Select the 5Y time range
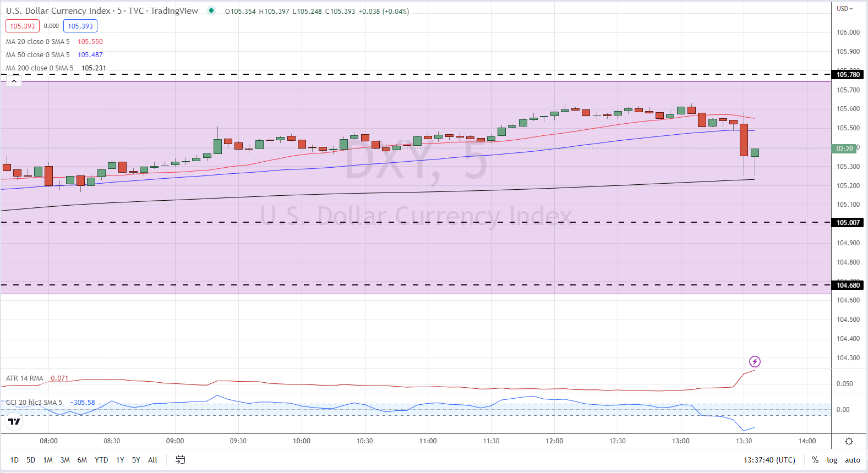This screenshot has height=473, width=868. pos(136,460)
